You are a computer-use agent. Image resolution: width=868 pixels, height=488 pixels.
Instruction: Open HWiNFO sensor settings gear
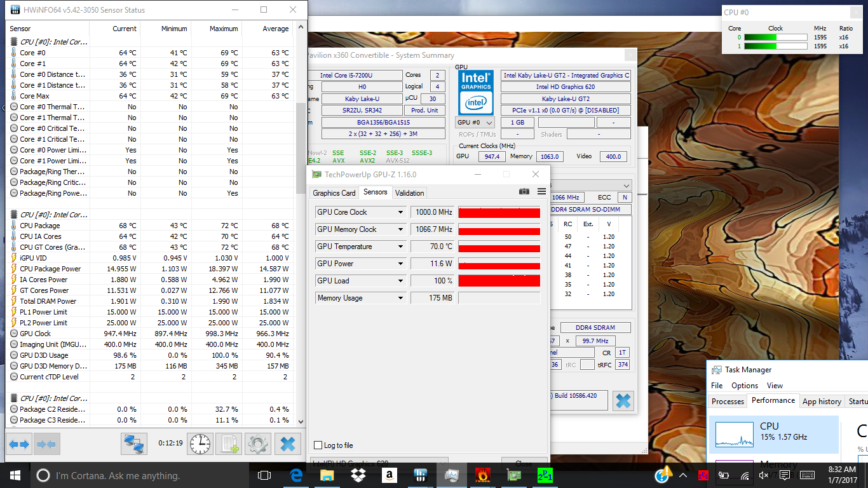[257, 444]
